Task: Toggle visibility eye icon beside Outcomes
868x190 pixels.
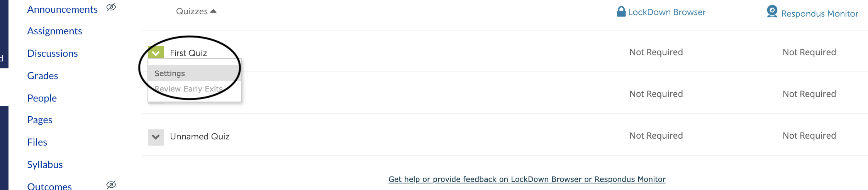Action: (111, 185)
